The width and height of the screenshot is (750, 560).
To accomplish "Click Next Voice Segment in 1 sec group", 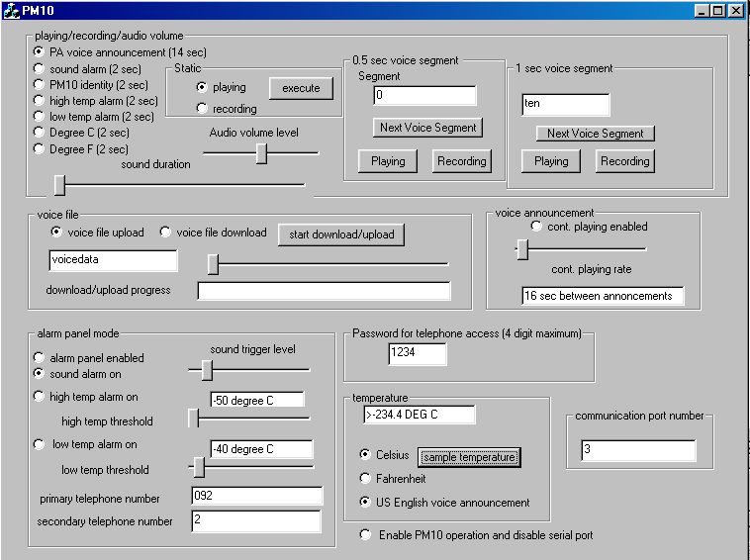I will tap(595, 134).
